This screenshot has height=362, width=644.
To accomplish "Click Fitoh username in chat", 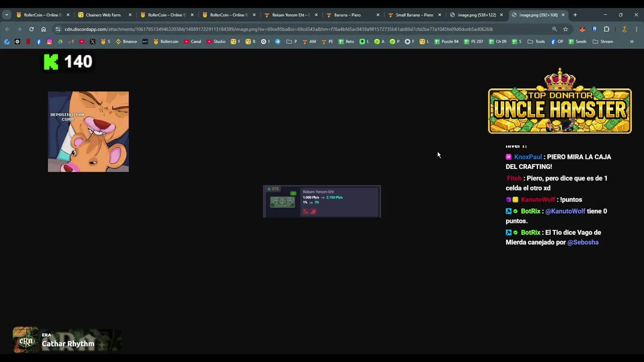I will pos(514,178).
